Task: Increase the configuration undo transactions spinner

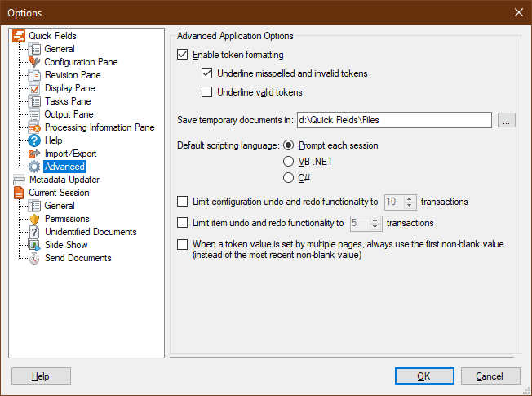Action: pos(410,198)
